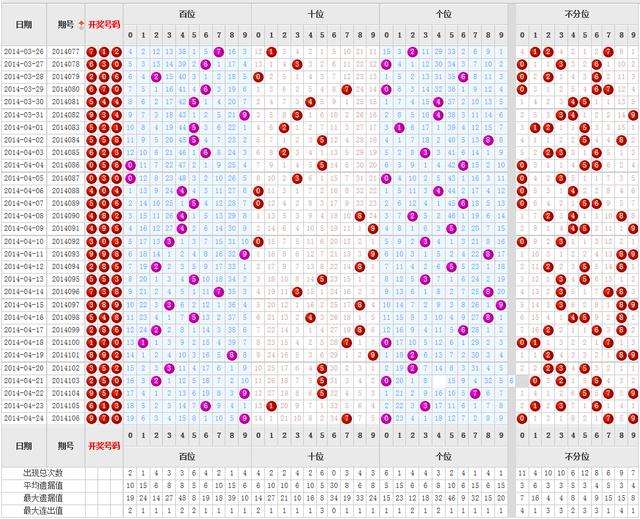Click issue number 2014077
This screenshot has width=640, height=519.
click(x=66, y=52)
